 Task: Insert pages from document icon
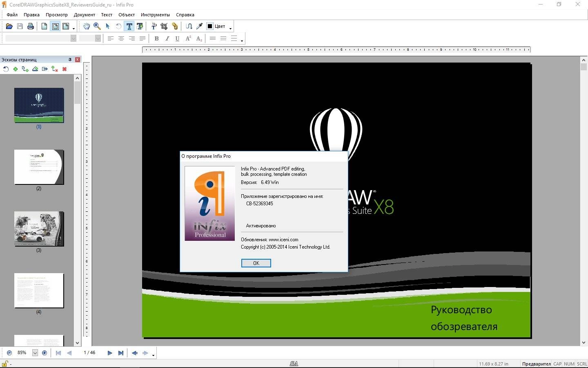(25, 69)
